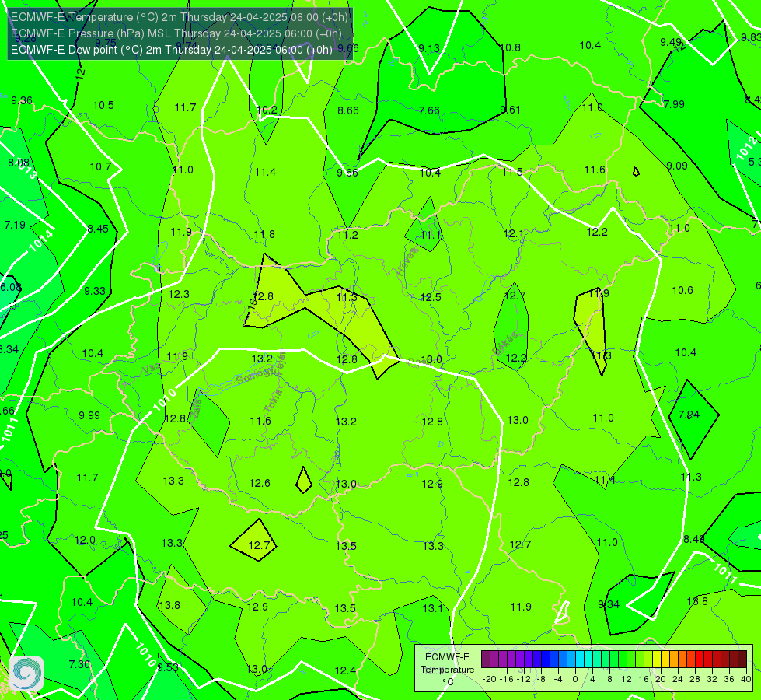Click the Tolna county name
The image size is (761, 700).
coord(272,401)
